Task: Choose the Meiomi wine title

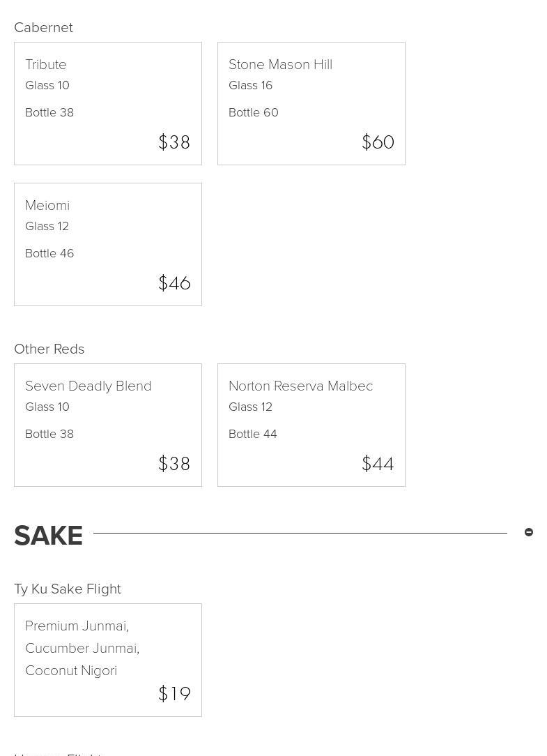Action: click(x=47, y=206)
